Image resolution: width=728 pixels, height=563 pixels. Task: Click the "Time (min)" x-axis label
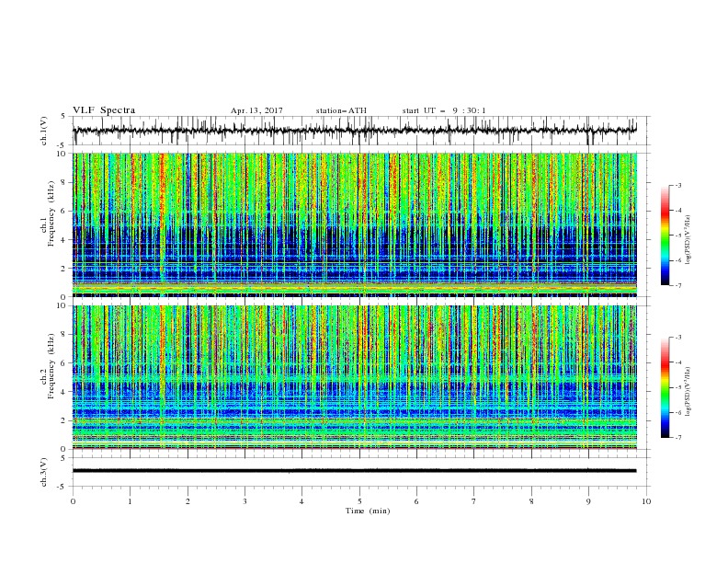coord(368,511)
